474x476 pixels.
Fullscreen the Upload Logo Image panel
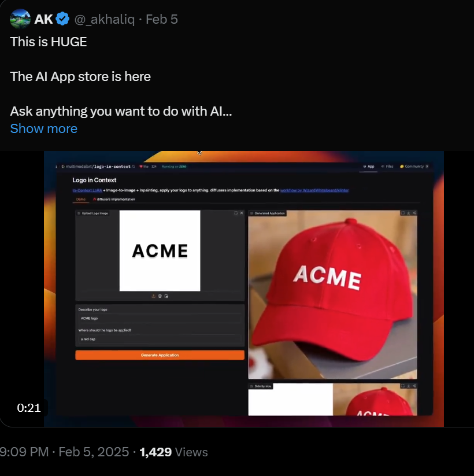pyautogui.click(x=236, y=213)
